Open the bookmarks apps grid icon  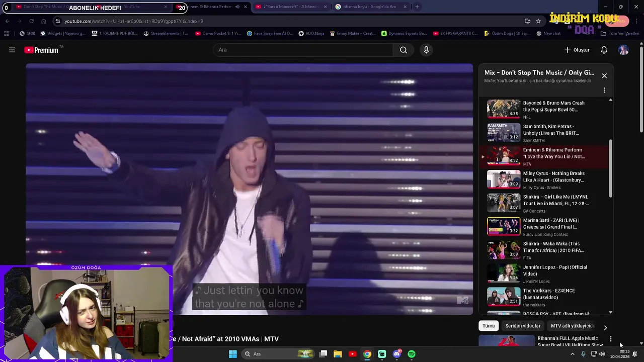7,33
